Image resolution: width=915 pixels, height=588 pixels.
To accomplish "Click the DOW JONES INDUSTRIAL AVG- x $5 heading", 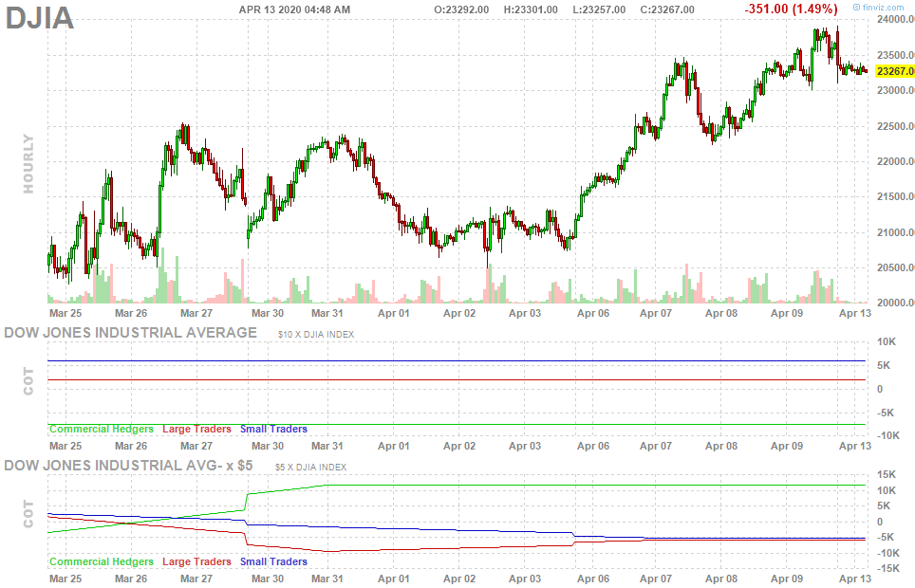I will point(128,466).
